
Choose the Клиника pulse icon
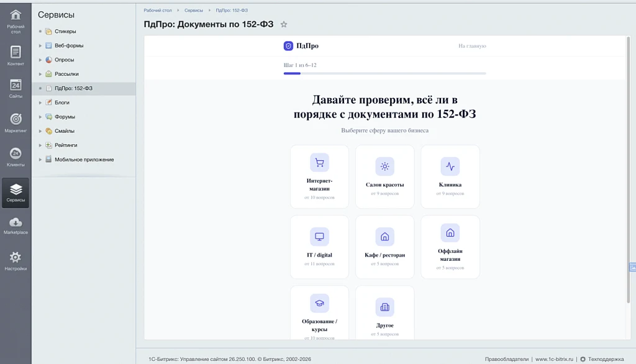tap(450, 166)
